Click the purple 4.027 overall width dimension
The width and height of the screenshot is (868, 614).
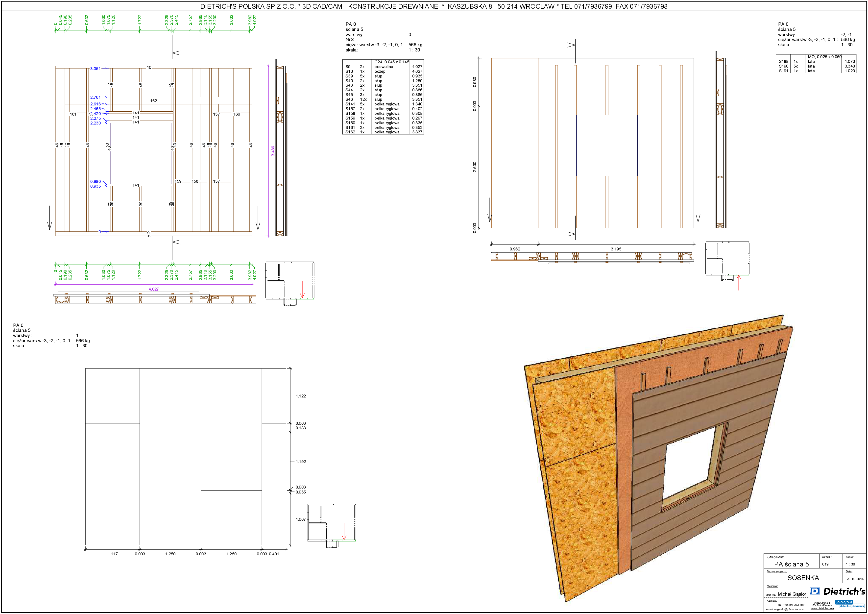[153, 289]
